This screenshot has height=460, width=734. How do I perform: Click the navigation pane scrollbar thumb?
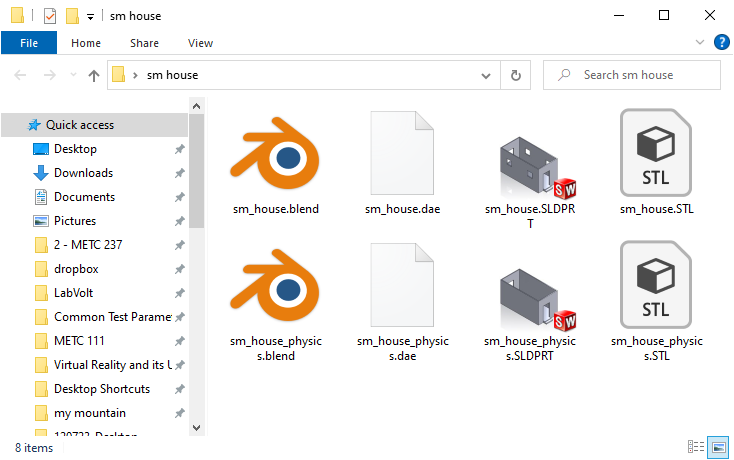point(197,171)
